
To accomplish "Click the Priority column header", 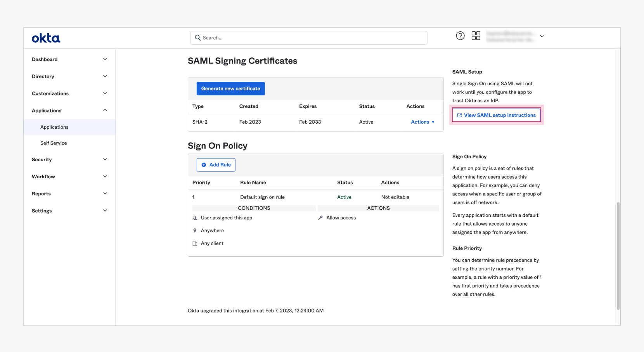I will coord(201,183).
